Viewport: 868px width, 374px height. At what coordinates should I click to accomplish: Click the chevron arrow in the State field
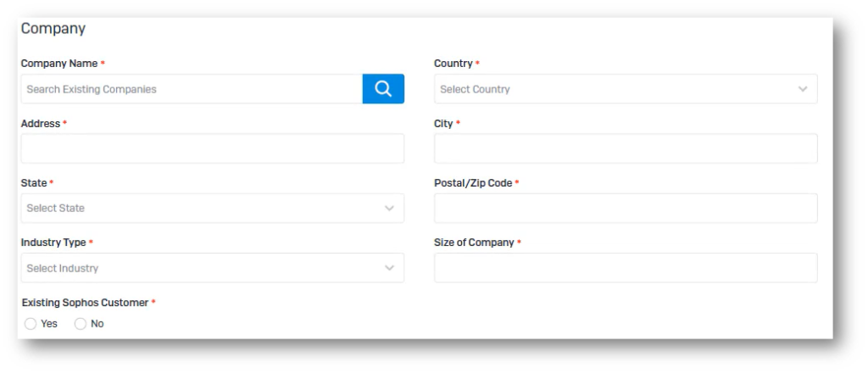pos(389,209)
